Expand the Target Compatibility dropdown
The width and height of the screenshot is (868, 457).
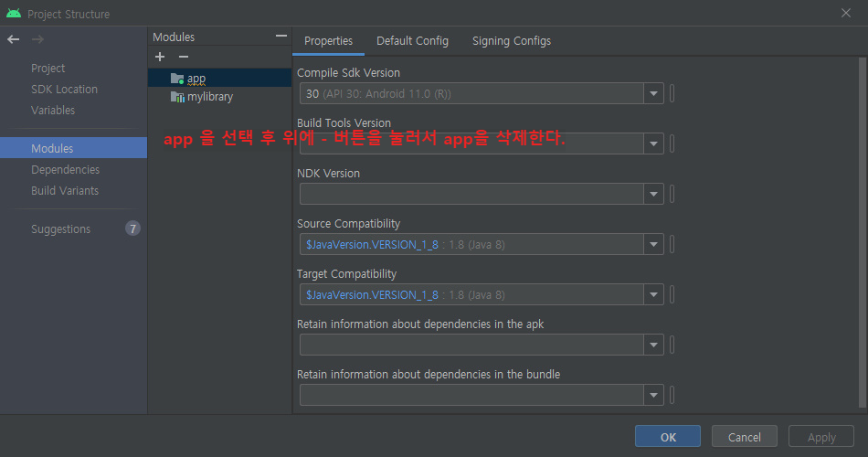(x=654, y=294)
